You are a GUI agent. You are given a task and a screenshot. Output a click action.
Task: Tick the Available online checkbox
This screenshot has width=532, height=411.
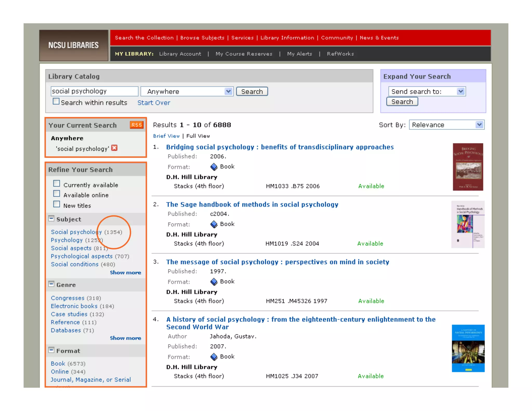(57, 194)
